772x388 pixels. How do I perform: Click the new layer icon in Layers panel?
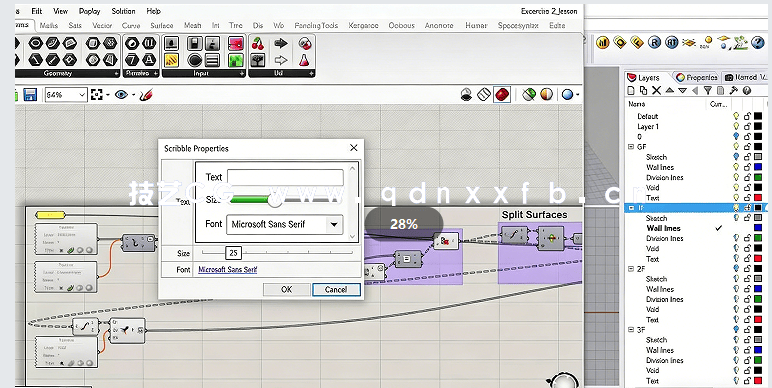coord(631,90)
